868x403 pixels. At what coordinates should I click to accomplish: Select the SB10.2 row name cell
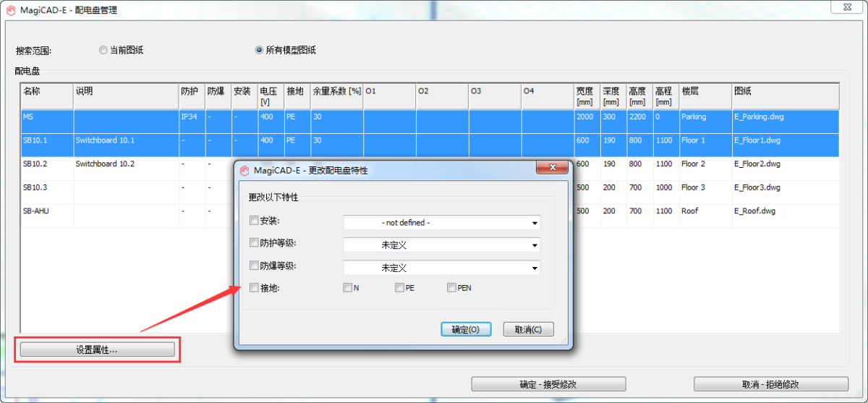47,169
